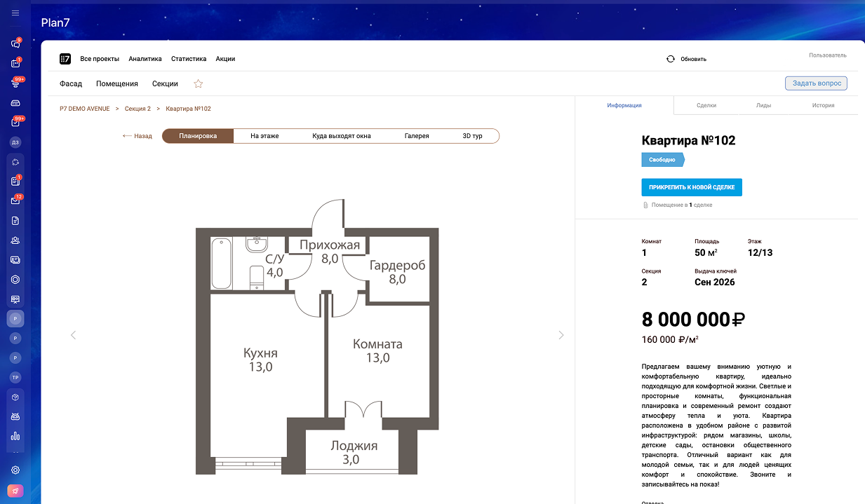Click the Обновить refresh button
865x504 pixels.
click(x=686, y=59)
